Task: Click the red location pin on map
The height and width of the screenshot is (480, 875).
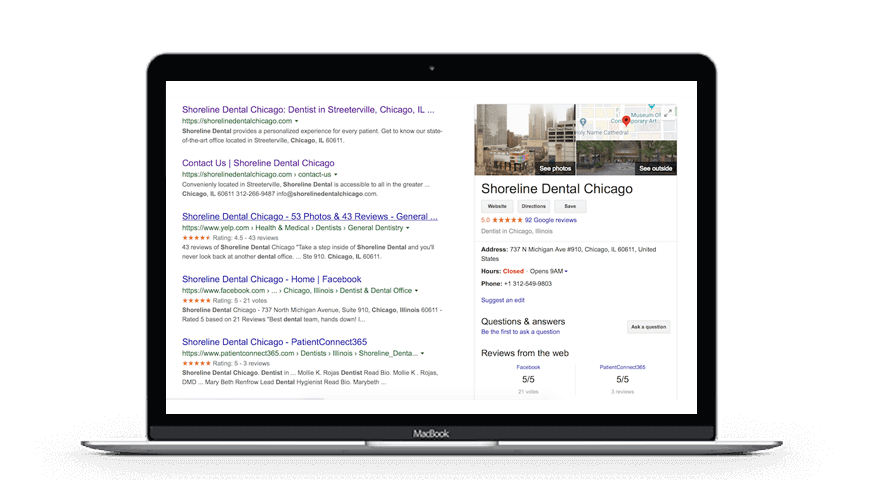Action: (626, 121)
